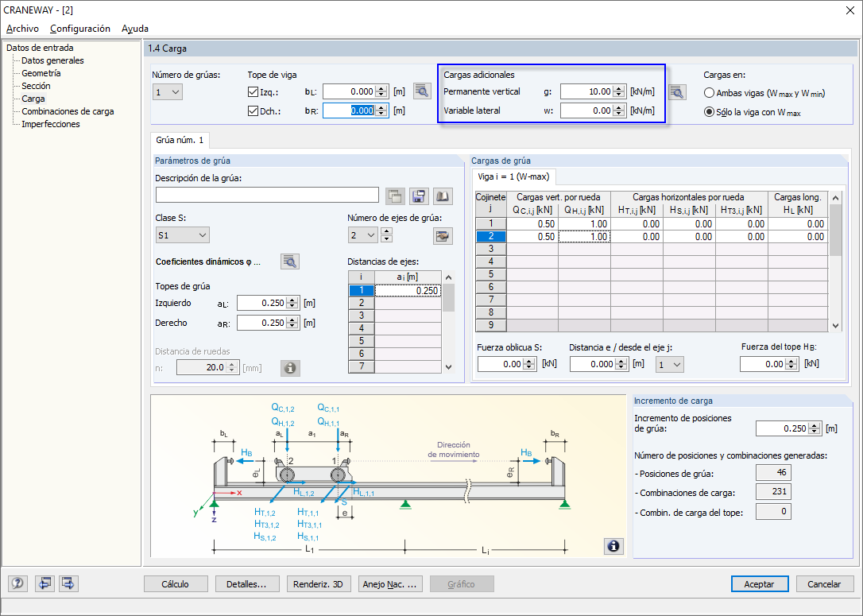Open crane list icon after description field
This screenshot has height=616, width=863.
pos(395,196)
